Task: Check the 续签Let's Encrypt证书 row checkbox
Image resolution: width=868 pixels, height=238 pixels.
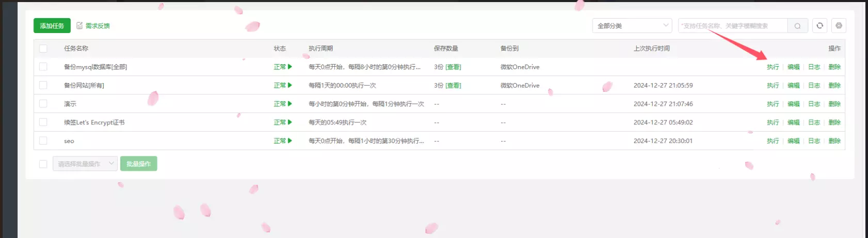Action: (43, 122)
